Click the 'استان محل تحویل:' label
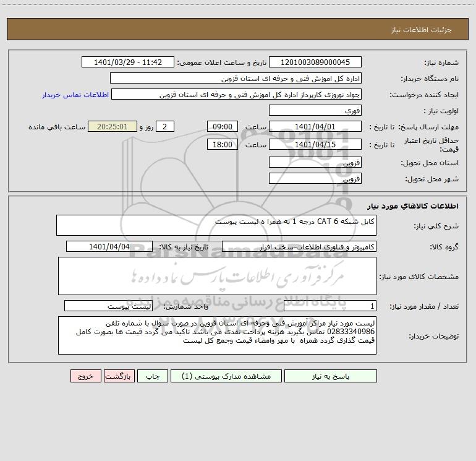476x461 pixels. (x=430, y=163)
